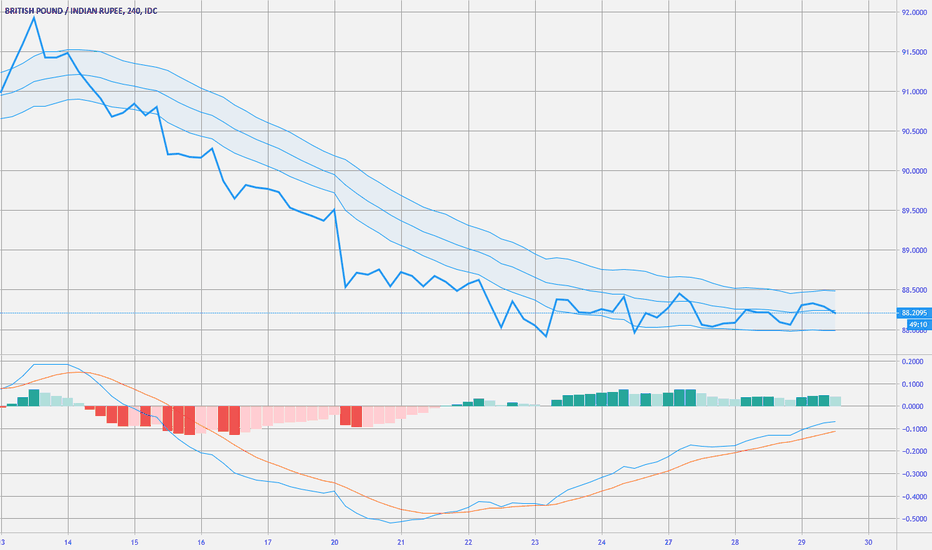The width and height of the screenshot is (932, 550).
Task: Click the -0.3000 MACD axis label
Action: [x=912, y=474]
